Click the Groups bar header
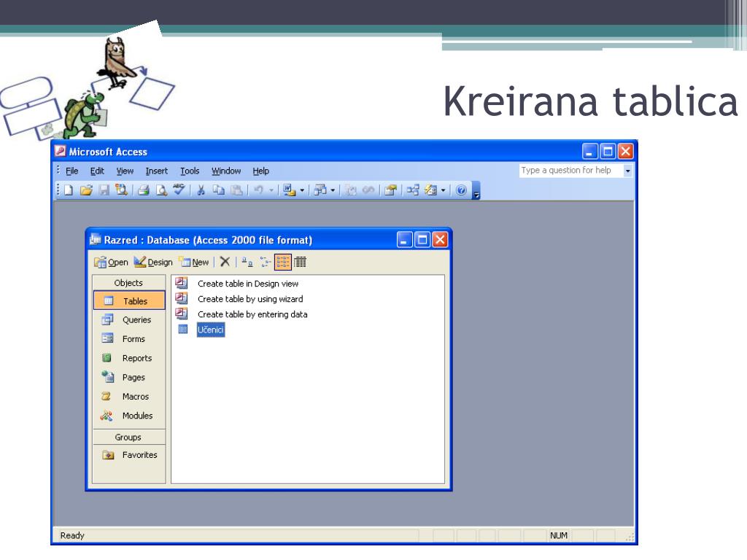The height and width of the screenshot is (560, 747). 129,437
